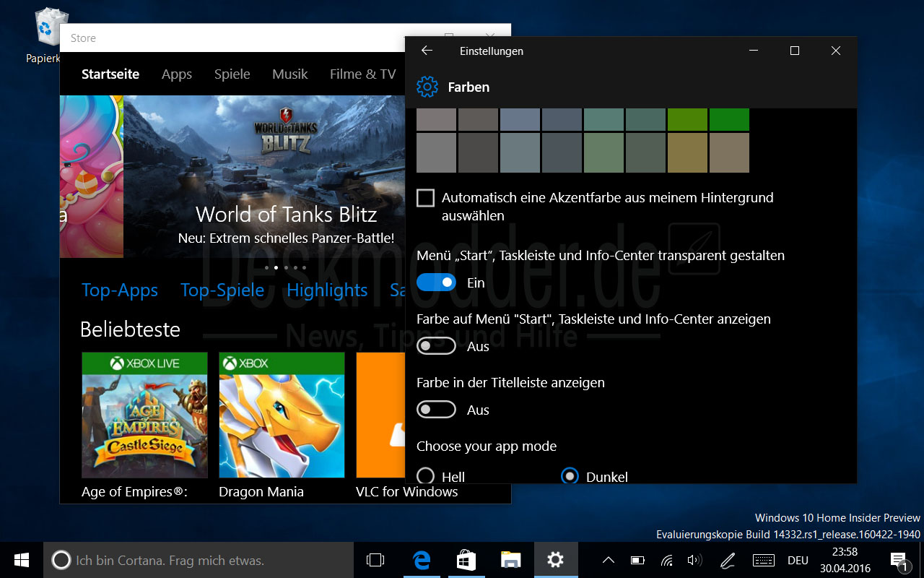Open the Windows Start menu
This screenshot has height=578, width=924.
[x=22, y=560]
